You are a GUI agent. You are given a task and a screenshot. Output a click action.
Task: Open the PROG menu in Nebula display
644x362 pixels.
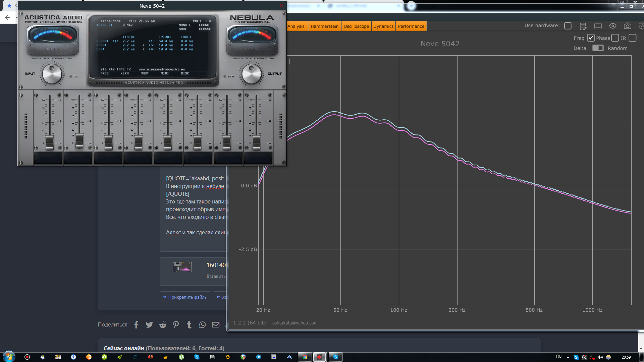click(104, 73)
